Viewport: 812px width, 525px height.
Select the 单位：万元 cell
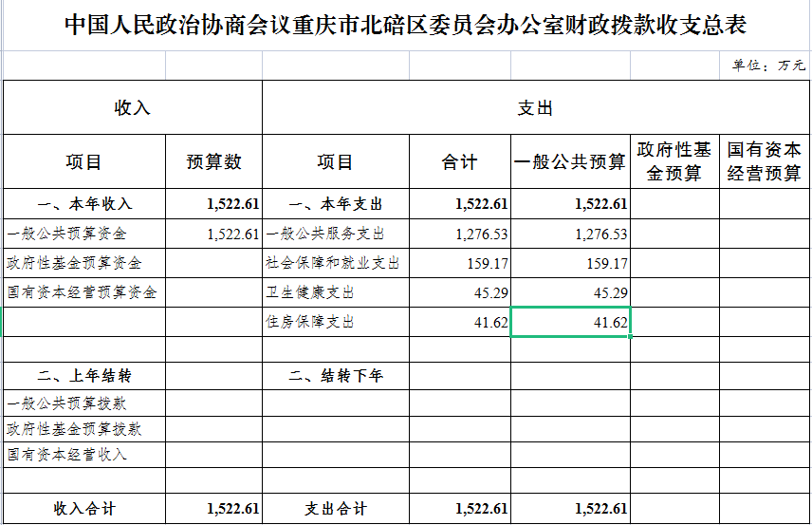click(x=767, y=66)
